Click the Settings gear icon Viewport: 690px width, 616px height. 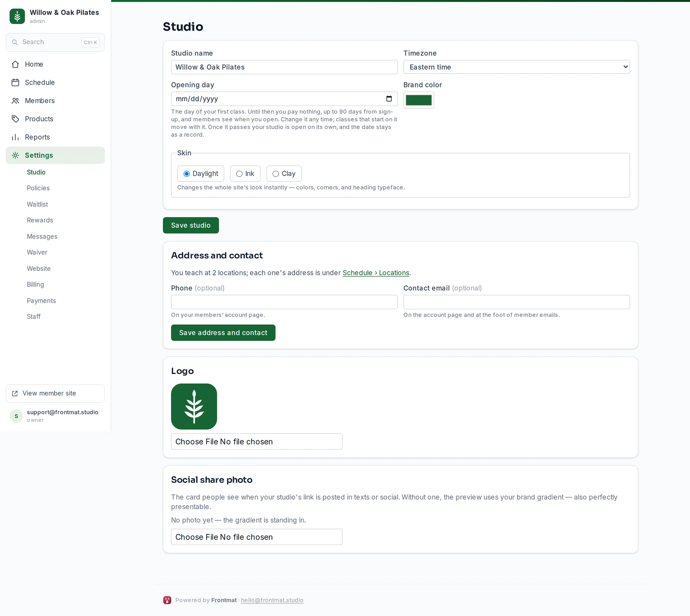pos(15,155)
